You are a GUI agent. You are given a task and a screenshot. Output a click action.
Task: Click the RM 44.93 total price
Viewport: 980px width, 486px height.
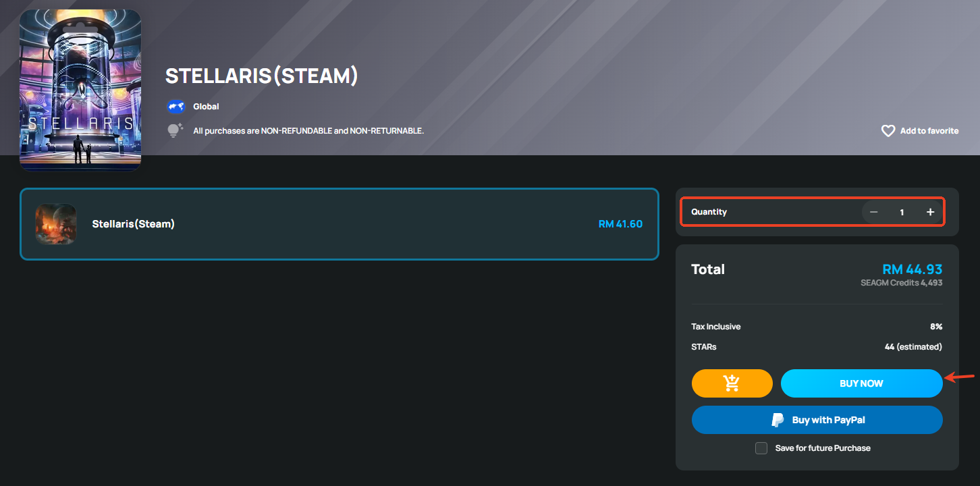[x=913, y=269]
